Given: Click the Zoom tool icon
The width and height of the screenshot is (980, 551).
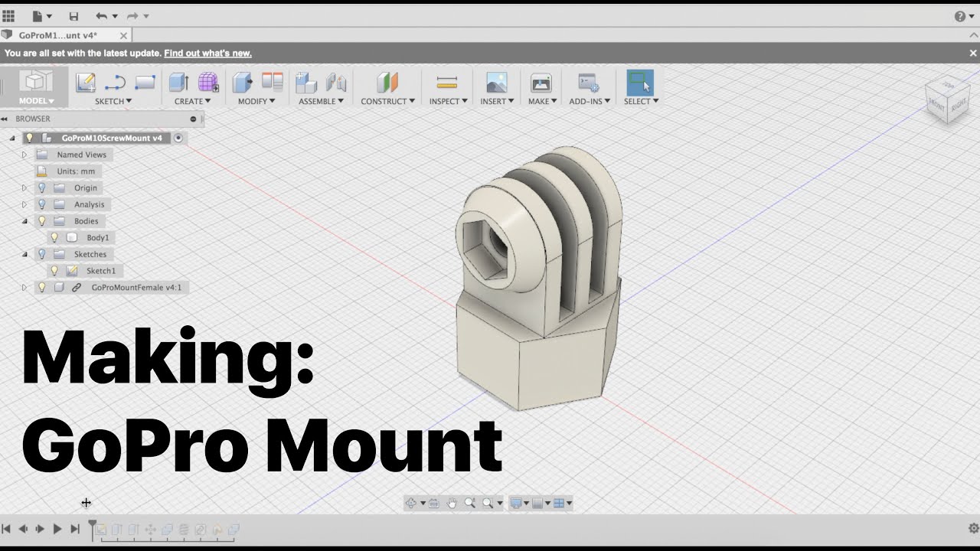Looking at the screenshot, I should pyautogui.click(x=469, y=503).
